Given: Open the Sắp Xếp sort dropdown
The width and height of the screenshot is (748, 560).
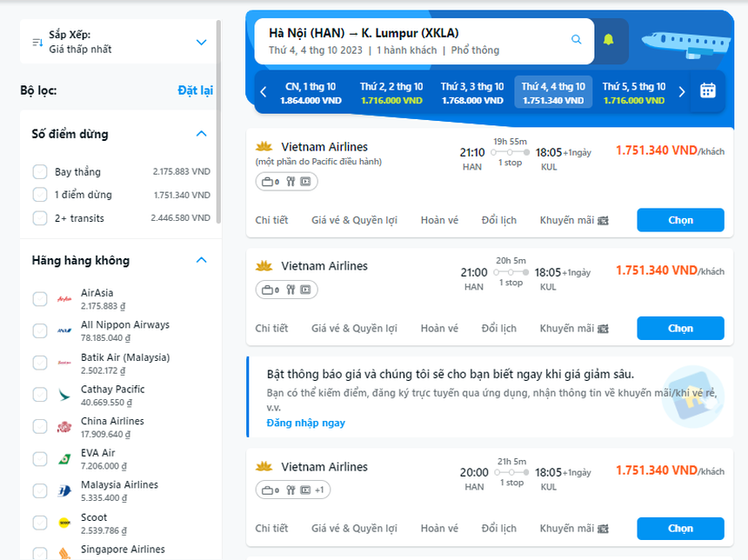Looking at the screenshot, I should [201, 42].
